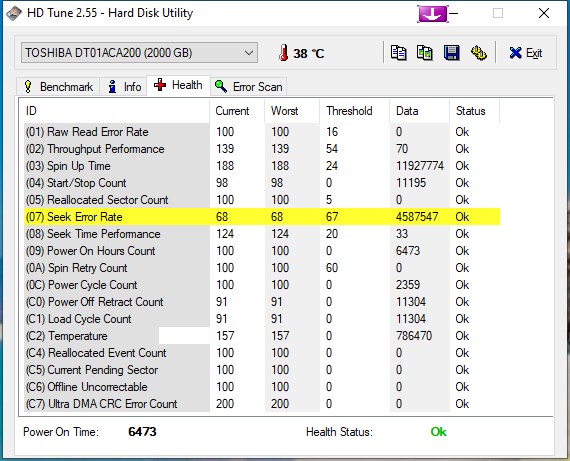Image resolution: width=570 pixels, height=461 pixels.
Task: Select the Current Pending Sector row
Action: click(262, 370)
